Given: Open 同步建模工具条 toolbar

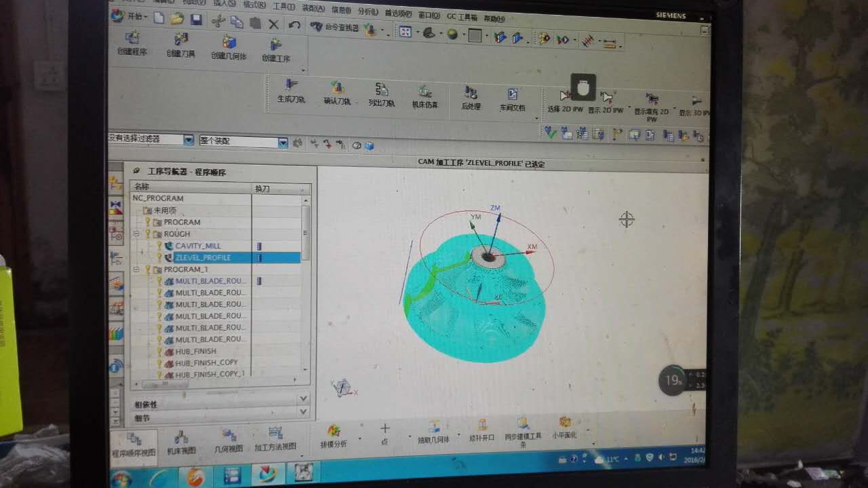Looking at the screenshot, I should (523, 432).
